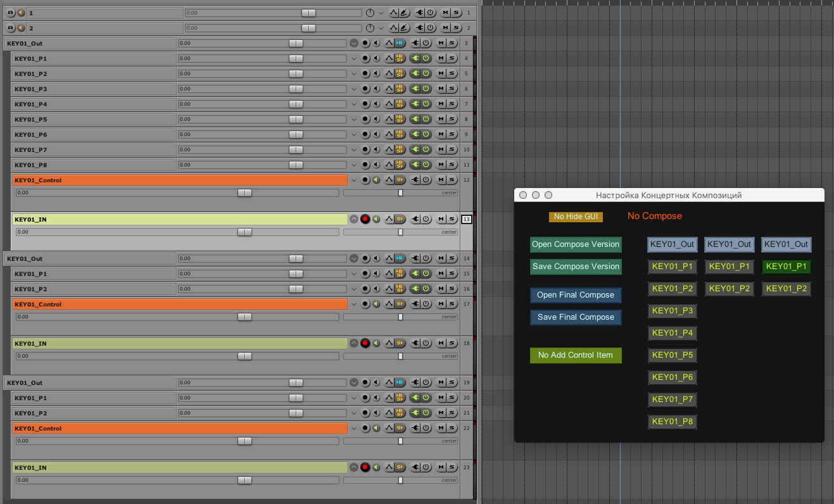Click pan knob on track 1
This screenshot has height=504, width=834.
pyautogui.click(x=370, y=13)
